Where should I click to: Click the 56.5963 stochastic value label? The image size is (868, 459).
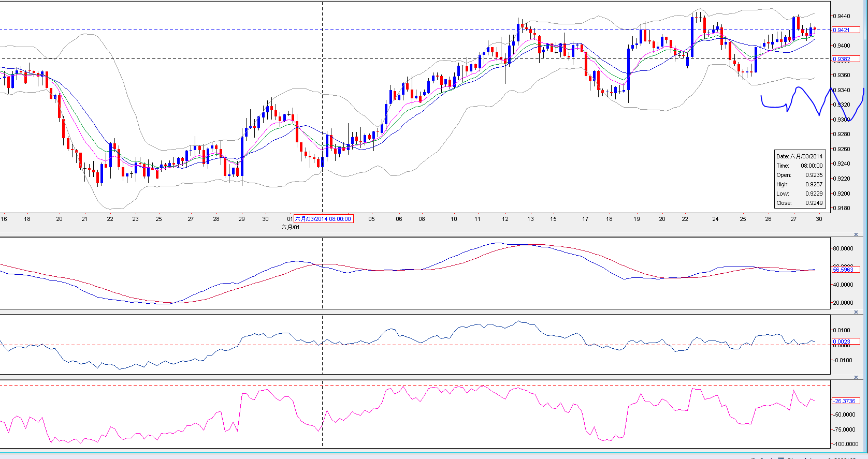click(845, 270)
